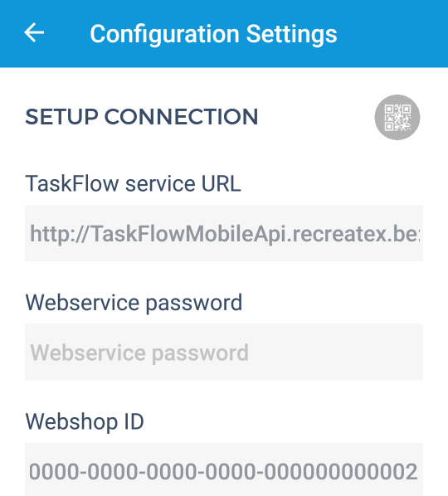Click the Configuration Settings header title
Image resolution: width=448 pixels, height=496 pixels.
[x=213, y=35]
